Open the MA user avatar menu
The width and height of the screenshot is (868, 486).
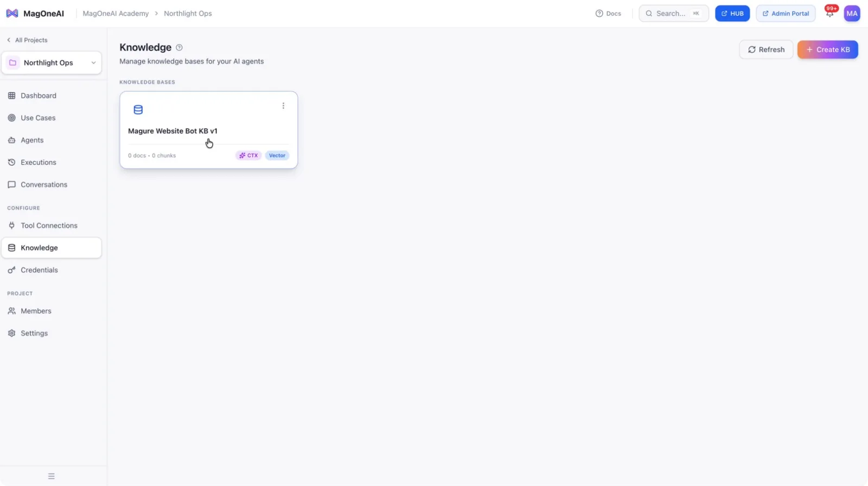852,14
